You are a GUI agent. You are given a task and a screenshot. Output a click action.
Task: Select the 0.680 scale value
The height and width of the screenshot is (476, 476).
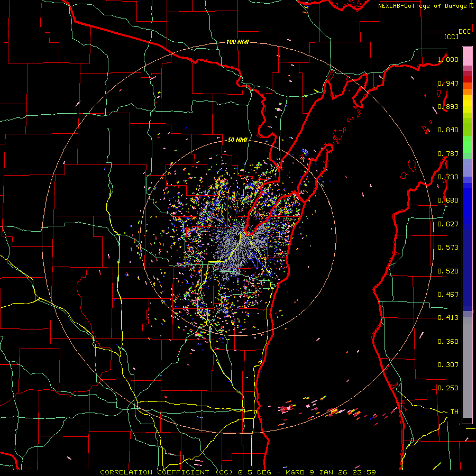point(448,200)
